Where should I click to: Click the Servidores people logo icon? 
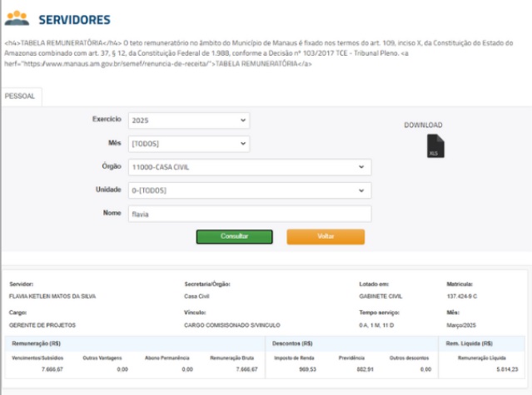click(x=22, y=18)
